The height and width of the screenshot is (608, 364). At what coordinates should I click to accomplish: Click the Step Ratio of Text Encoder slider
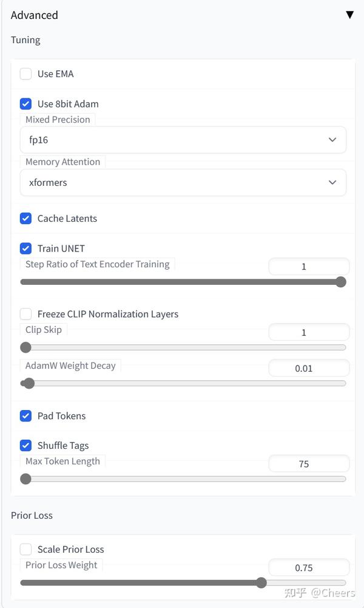tap(183, 282)
